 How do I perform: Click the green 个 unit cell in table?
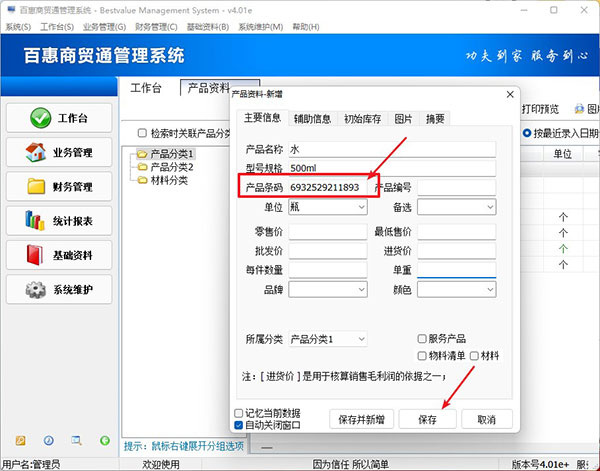click(563, 249)
